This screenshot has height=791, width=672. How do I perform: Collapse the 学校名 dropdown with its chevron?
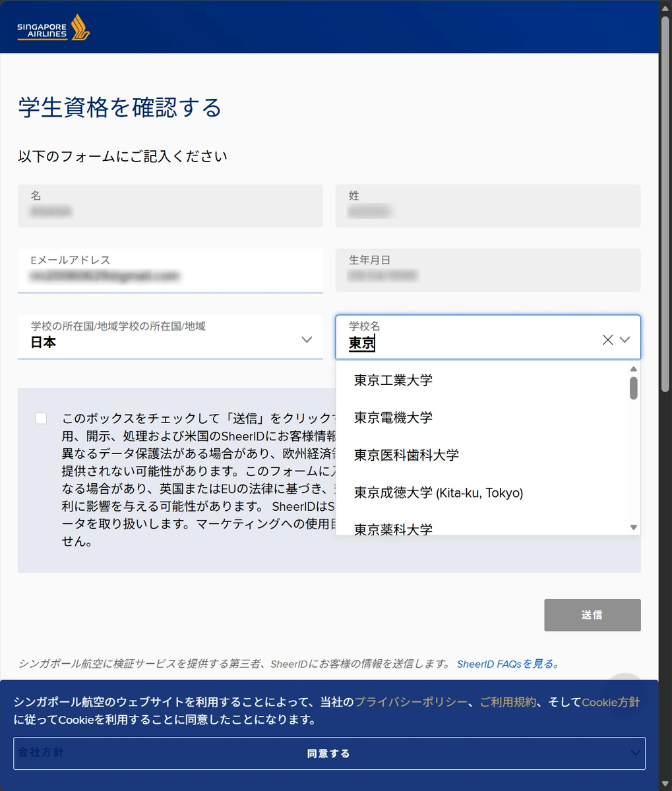625,339
